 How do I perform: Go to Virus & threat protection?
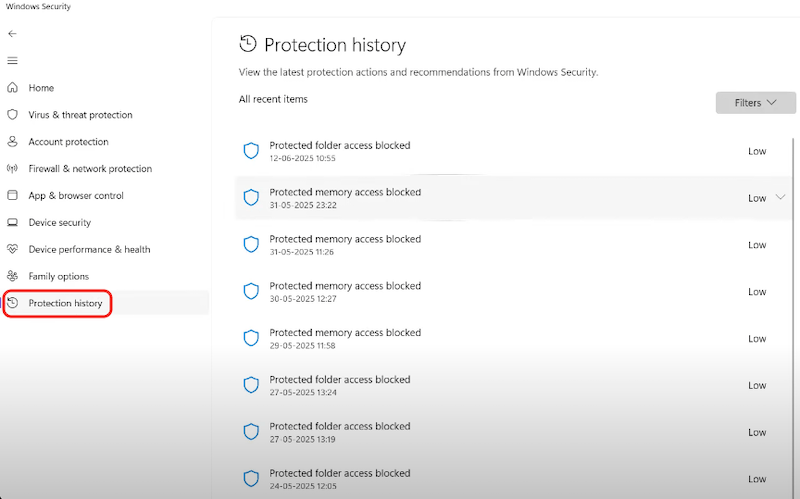click(x=80, y=115)
